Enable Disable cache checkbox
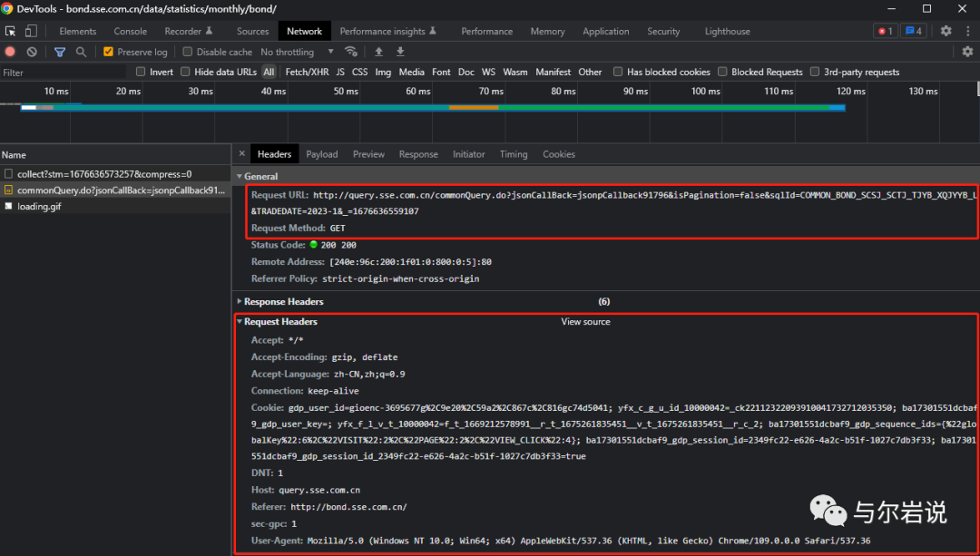 (188, 52)
